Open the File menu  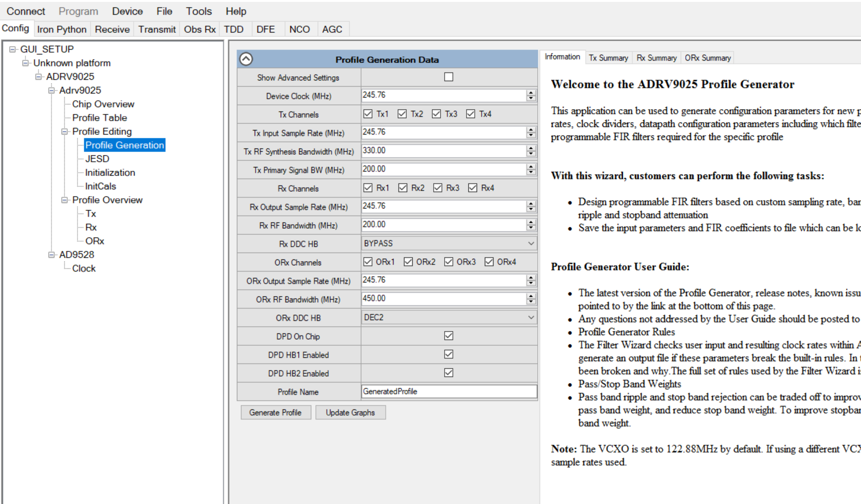click(164, 11)
